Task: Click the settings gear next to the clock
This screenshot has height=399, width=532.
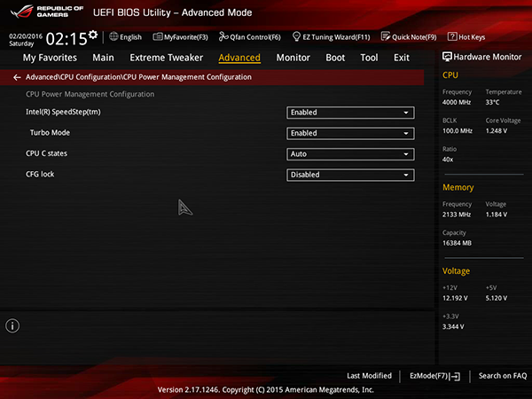Action: [93, 35]
